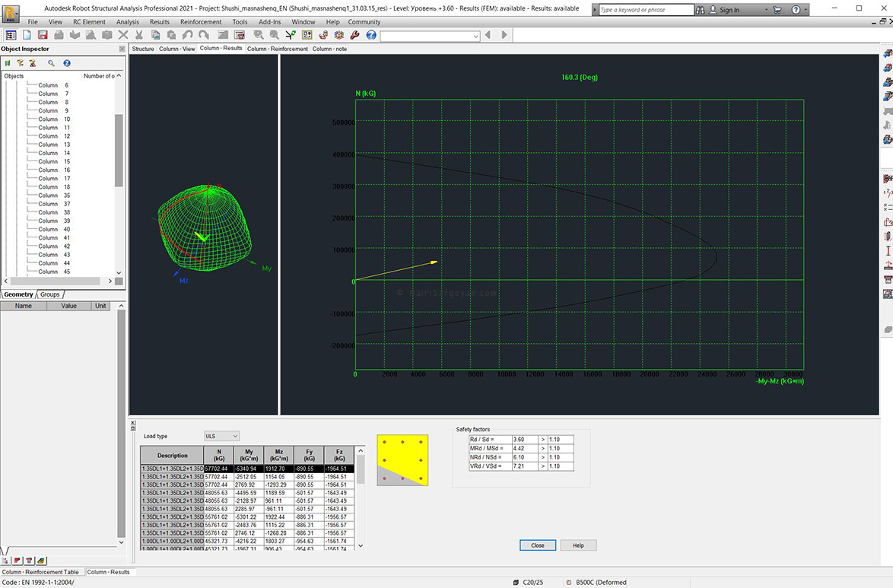The height and width of the screenshot is (588, 893).
Task: Click the keyword search input field
Action: pyautogui.click(x=647, y=10)
